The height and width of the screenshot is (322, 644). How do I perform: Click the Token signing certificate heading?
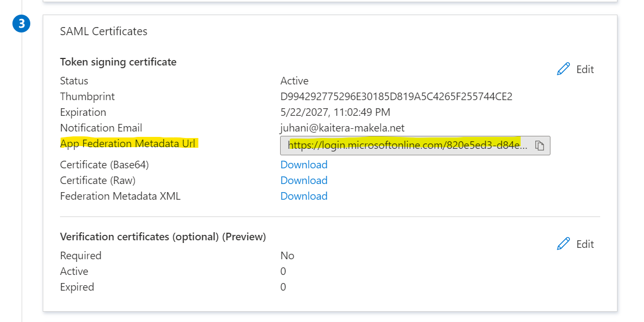(118, 62)
